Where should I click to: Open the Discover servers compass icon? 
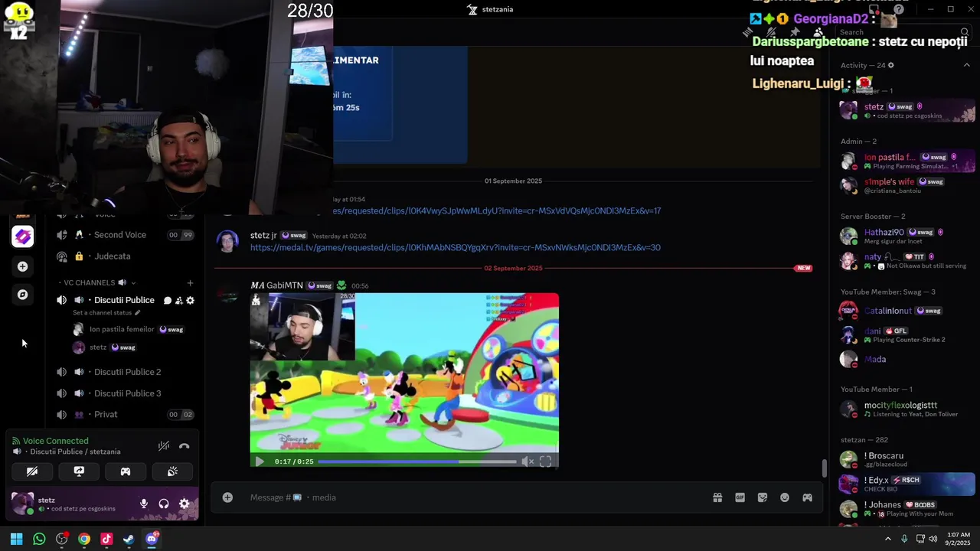(22, 295)
